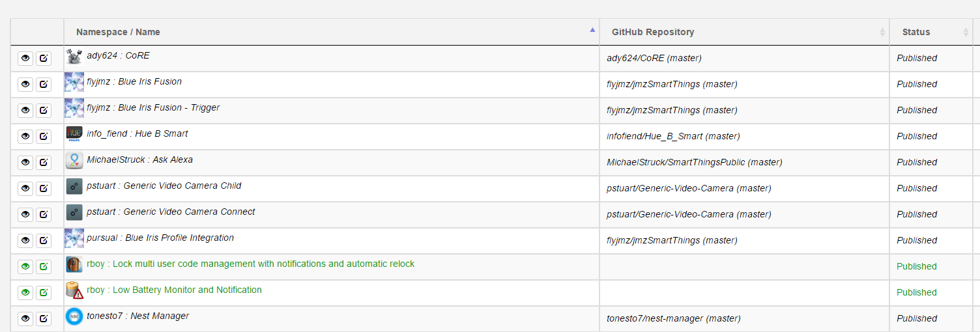Click the edit icon for Blue Iris Fusion - Trigger
This screenshot has height=332, width=980.
(44, 110)
